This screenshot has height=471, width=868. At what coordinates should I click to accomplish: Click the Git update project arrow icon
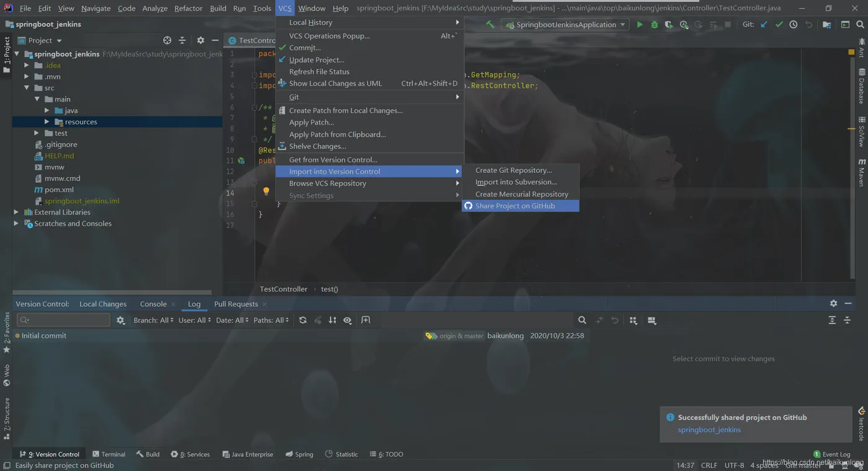(764, 25)
